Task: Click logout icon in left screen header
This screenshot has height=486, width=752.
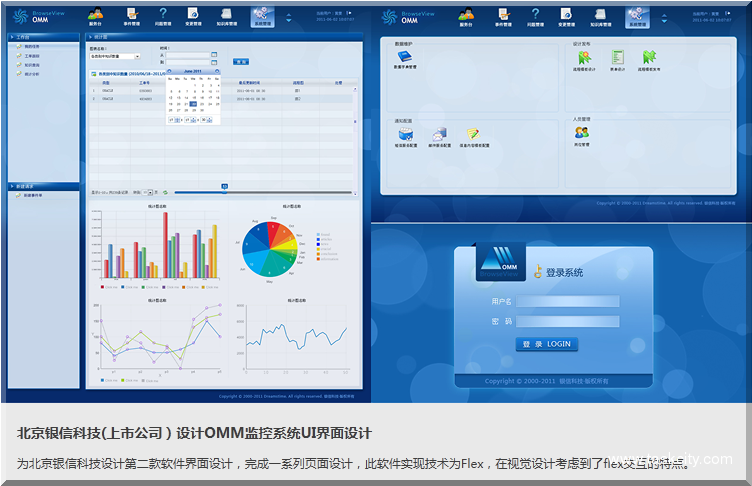Action: coord(349,13)
